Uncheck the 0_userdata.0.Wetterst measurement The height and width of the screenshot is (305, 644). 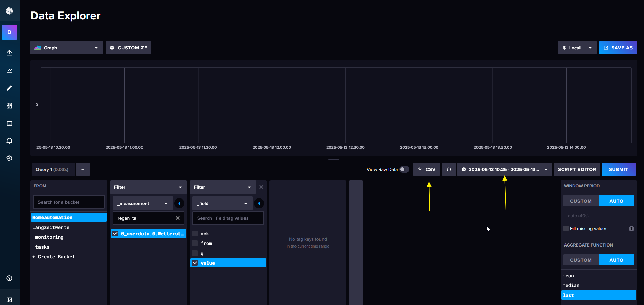(x=115, y=234)
